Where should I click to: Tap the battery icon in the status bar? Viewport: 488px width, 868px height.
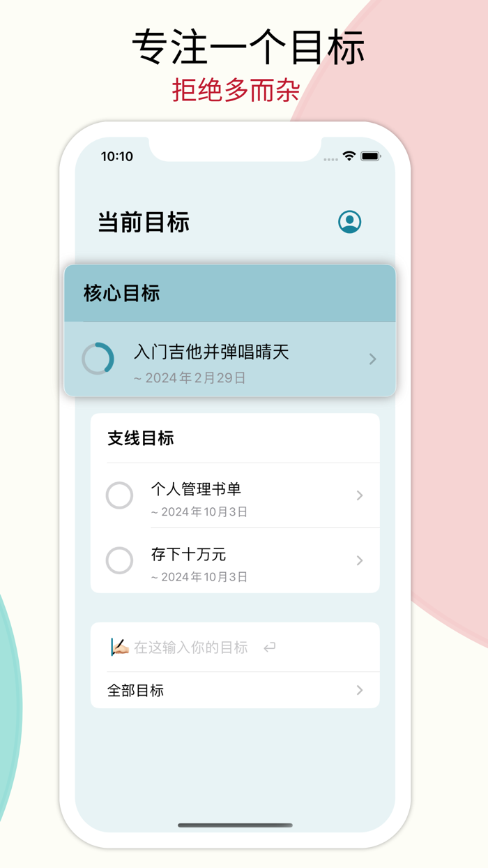pyautogui.click(x=370, y=156)
